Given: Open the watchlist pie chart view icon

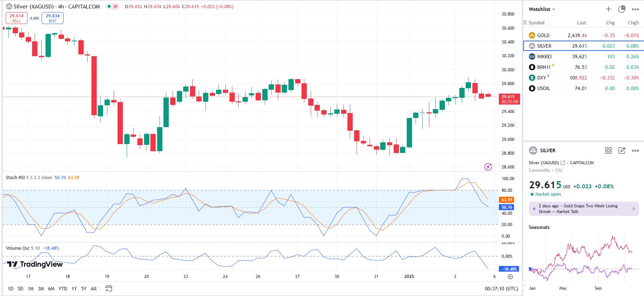Looking at the screenshot, I should (x=622, y=9).
